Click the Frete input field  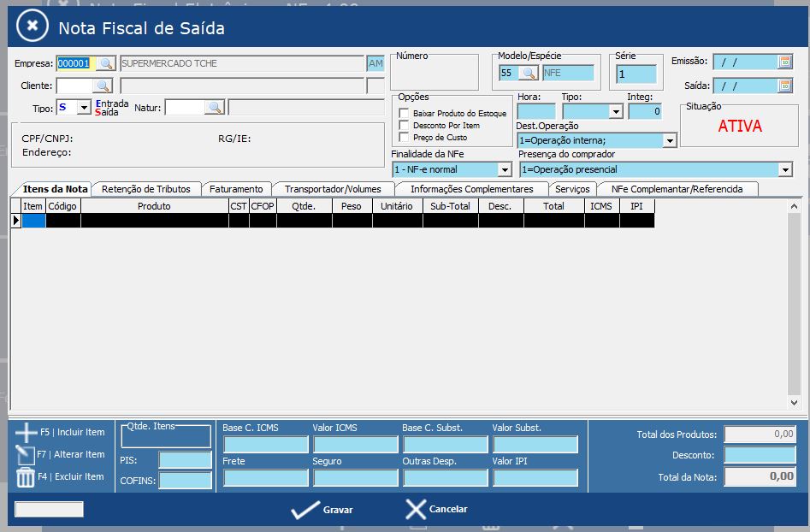[265, 477]
